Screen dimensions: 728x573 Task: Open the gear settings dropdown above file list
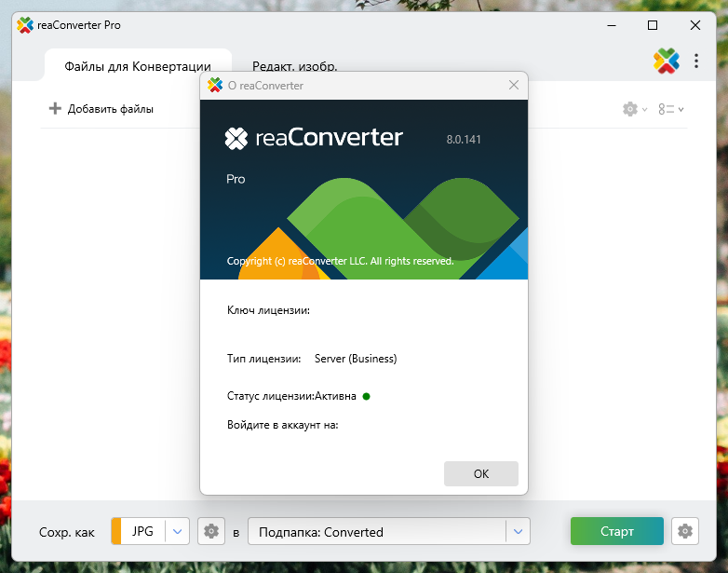tap(635, 109)
